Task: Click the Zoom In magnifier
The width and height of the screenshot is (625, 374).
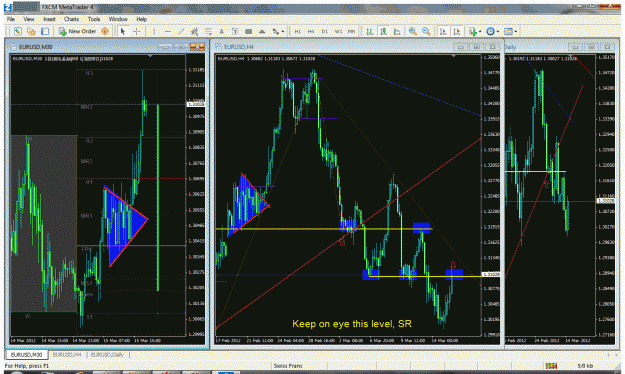Action: pos(413,31)
